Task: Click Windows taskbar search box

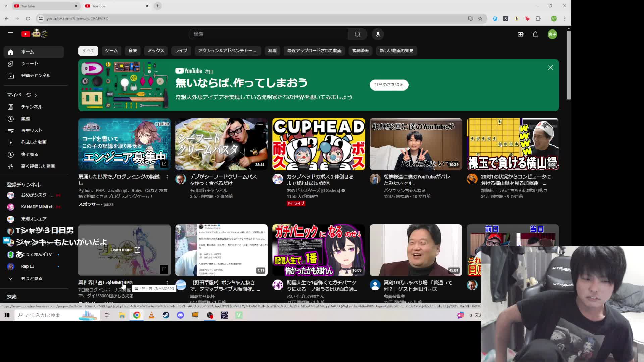Action: (57, 315)
